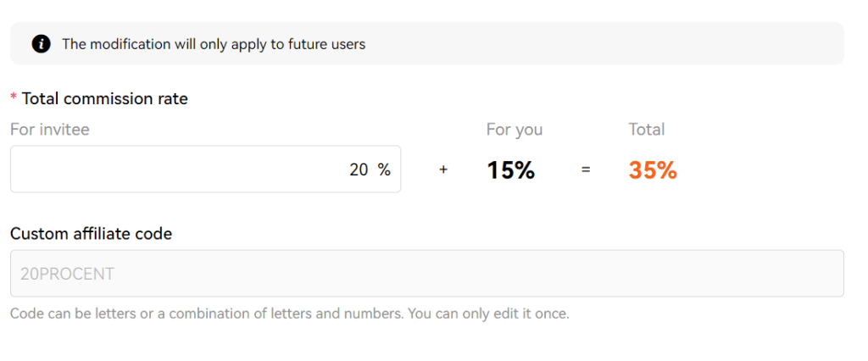This screenshot has height=361, width=868.
Task: Click the 'For invitee' label
Action: [50, 130]
